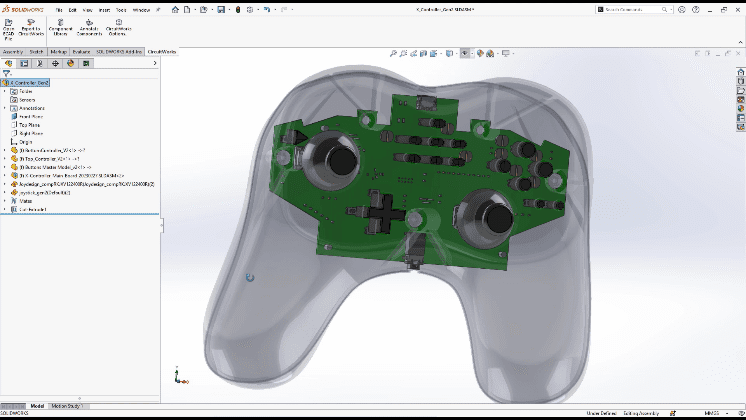
Task: Select the green CircuitWorks manager tab icon
Action: tap(86, 63)
